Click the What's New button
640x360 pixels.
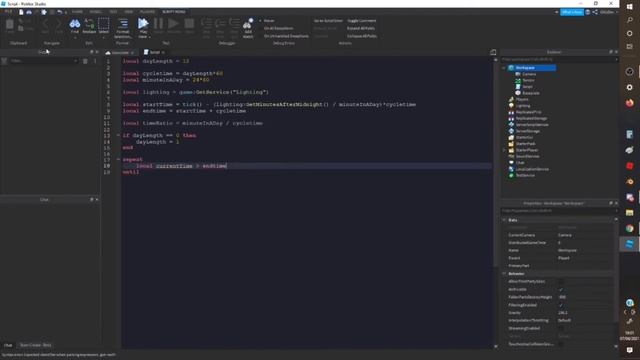pos(571,12)
